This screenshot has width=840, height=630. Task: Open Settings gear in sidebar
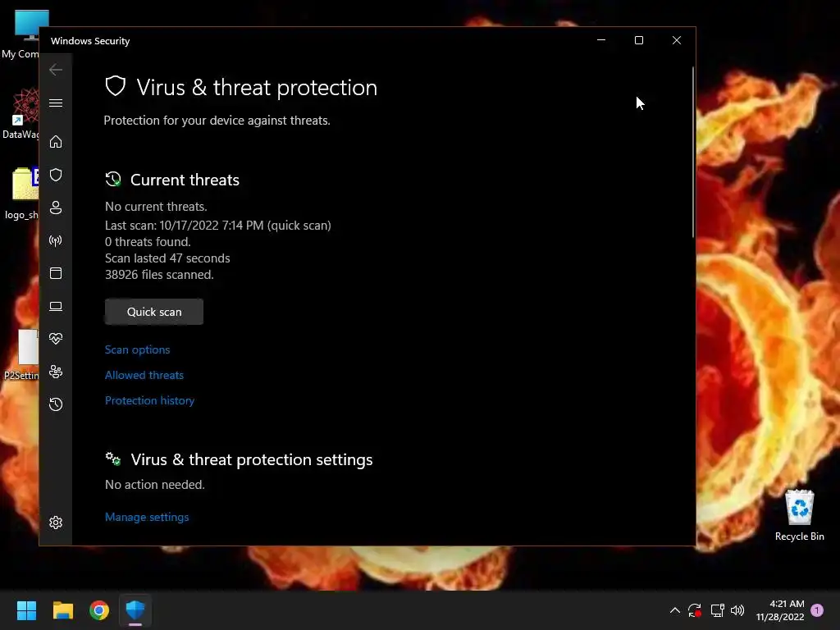56,523
